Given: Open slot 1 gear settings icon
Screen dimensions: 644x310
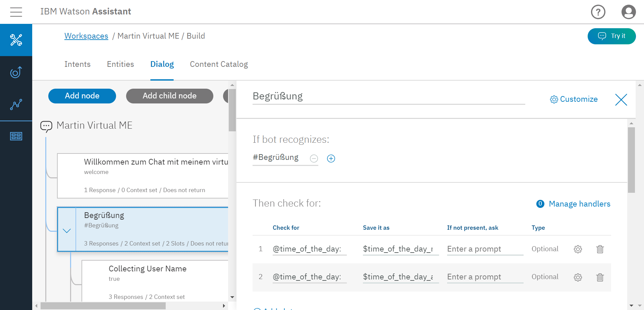Looking at the screenshot, I should pos(578,249).
